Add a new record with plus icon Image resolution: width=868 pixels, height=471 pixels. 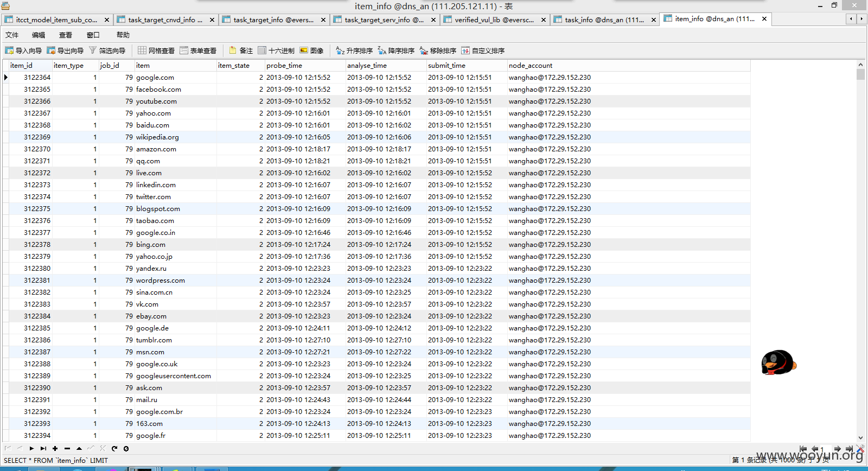pos(55,449)
